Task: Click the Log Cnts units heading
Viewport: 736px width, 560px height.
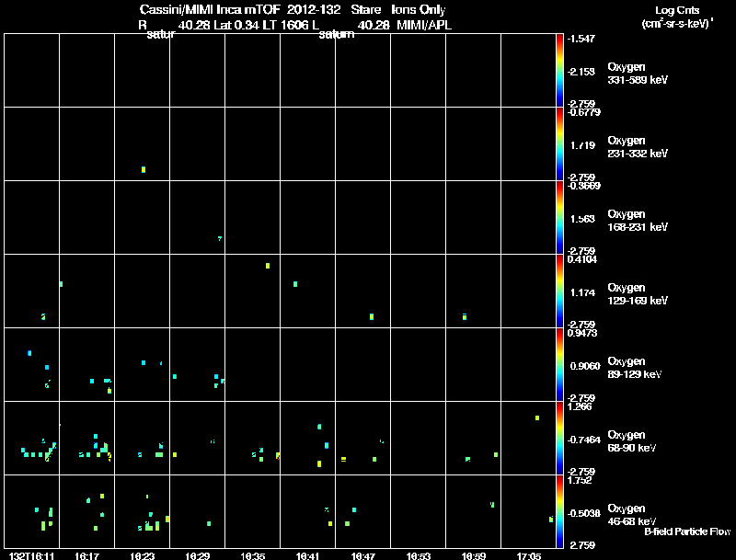Action: pos(677,10)
